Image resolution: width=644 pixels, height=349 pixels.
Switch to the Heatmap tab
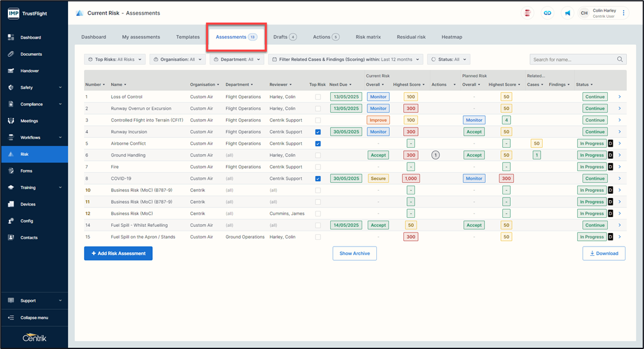pyautogui.click(x=452, y=37)
